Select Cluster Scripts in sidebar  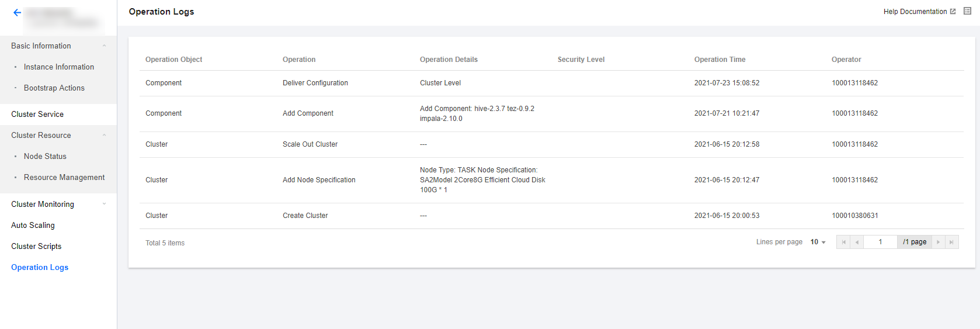[36, 247]
